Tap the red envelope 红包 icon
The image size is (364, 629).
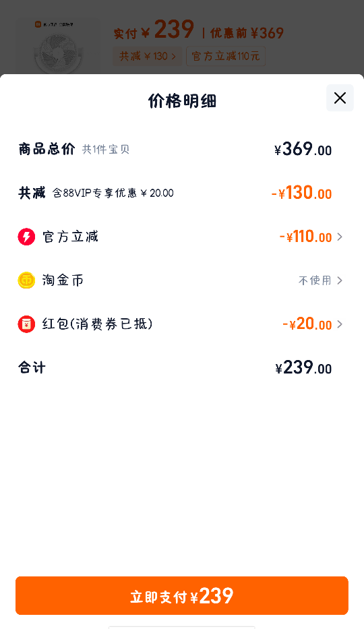coord(26,324)
